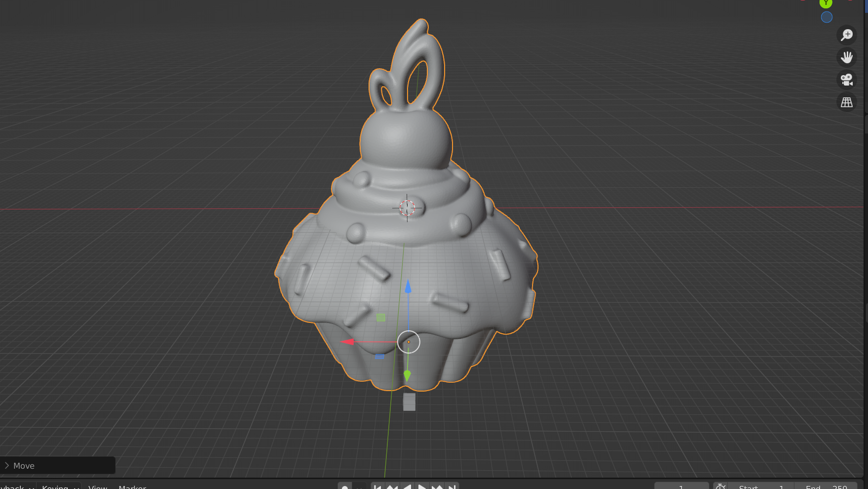This screenshot has height=489, width=868.
Task: Click the current frame number field
Action: pyautogui.click(x=681, y=487)
